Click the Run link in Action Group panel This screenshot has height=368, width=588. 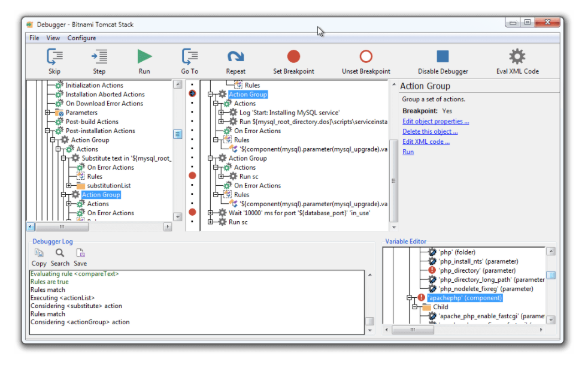408,152
